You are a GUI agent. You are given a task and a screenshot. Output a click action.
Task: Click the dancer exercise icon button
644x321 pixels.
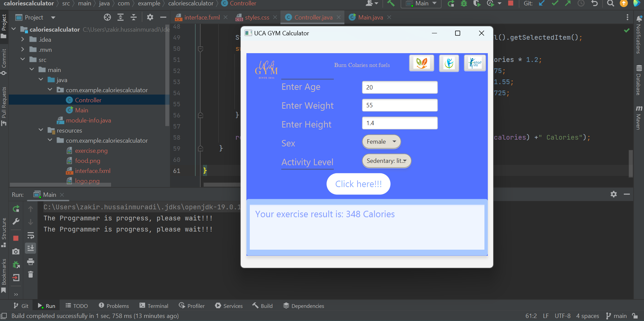(x=449, y=63)
